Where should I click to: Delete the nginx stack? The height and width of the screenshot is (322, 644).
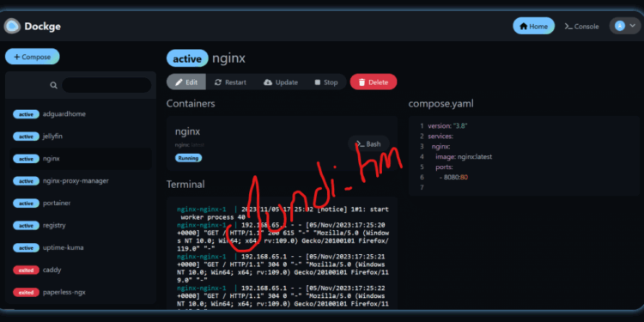pos(374,82)
